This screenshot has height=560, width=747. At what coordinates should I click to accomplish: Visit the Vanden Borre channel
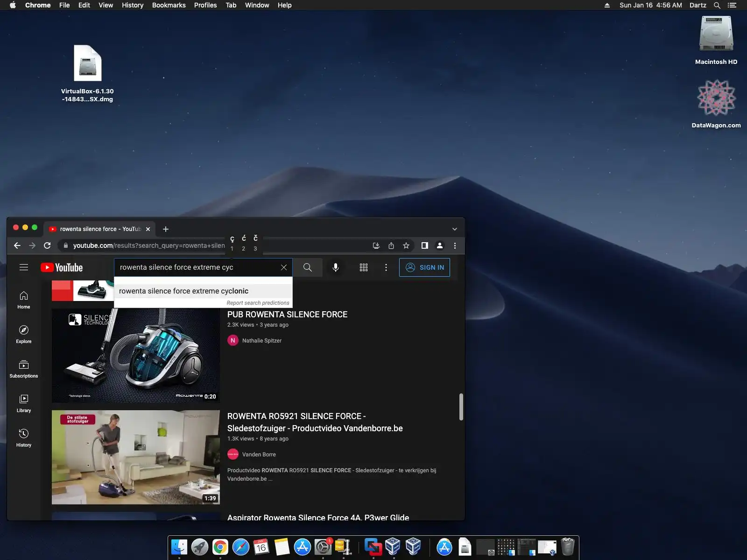(x=259, y=455)
